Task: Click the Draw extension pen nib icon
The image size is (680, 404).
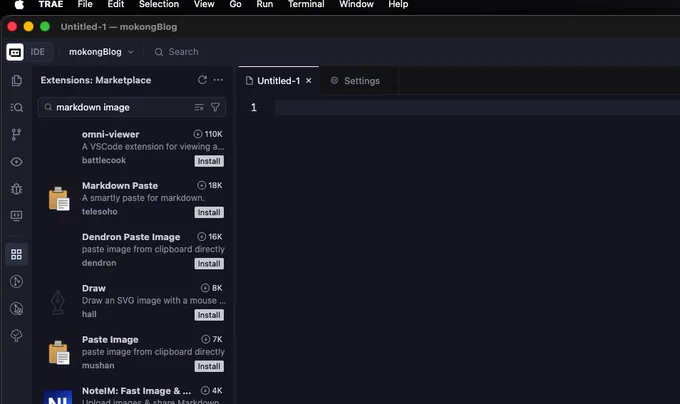Action: pos(58,301)
